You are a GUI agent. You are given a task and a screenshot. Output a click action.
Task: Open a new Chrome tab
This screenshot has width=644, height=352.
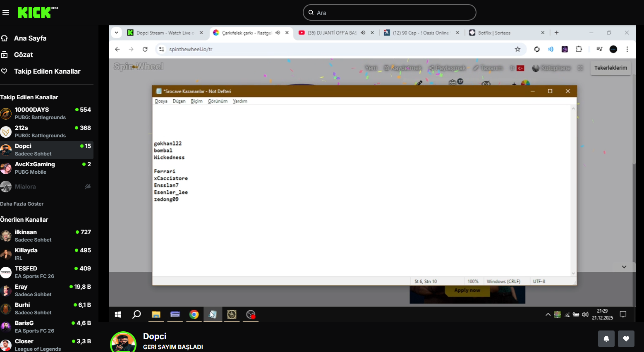click(x=556, y=33)
